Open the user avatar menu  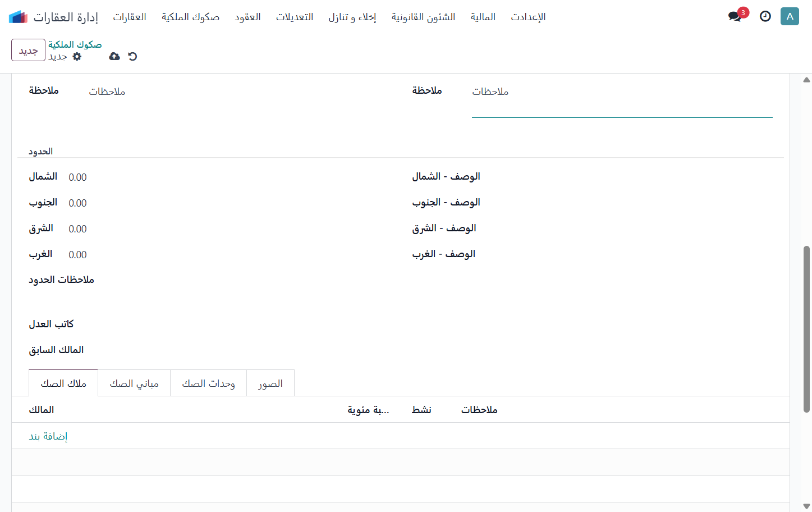(790, 16)
